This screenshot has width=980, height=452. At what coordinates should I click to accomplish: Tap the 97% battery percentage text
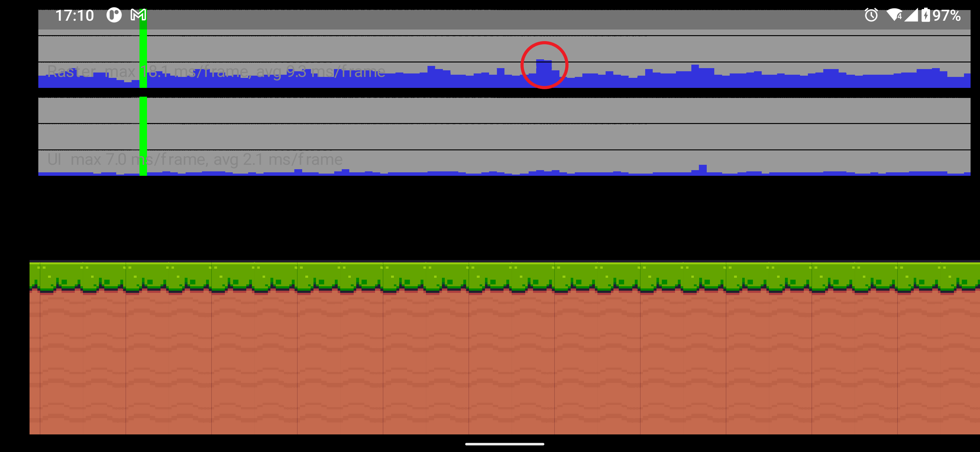946,16
